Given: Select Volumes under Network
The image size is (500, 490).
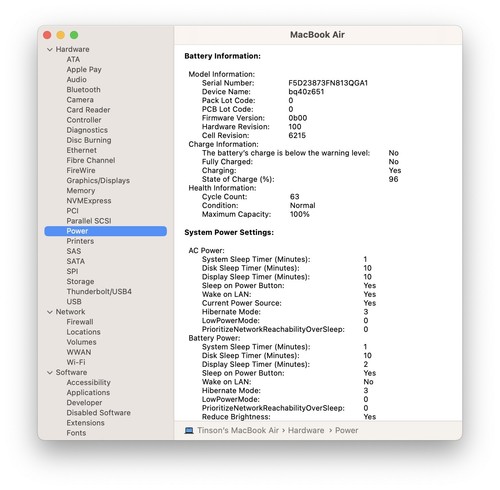Looking at the screenshot, I should click(x=81, y=342).
